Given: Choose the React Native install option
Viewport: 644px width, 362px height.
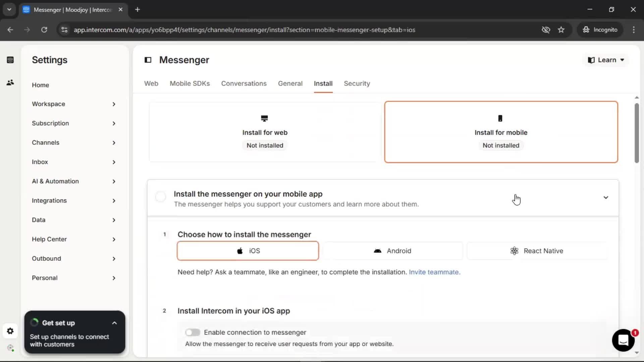Looking at the screenshot, I should pos(537,251).
